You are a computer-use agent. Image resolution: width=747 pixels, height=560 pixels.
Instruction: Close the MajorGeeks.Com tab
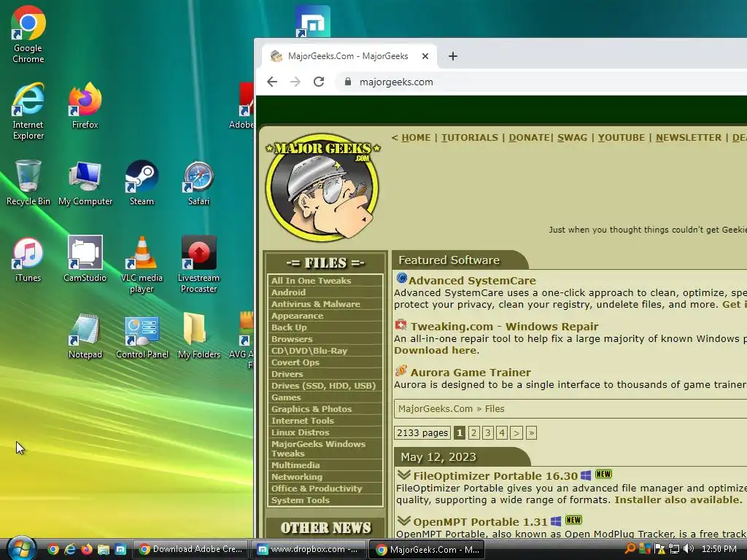(425, 56)
